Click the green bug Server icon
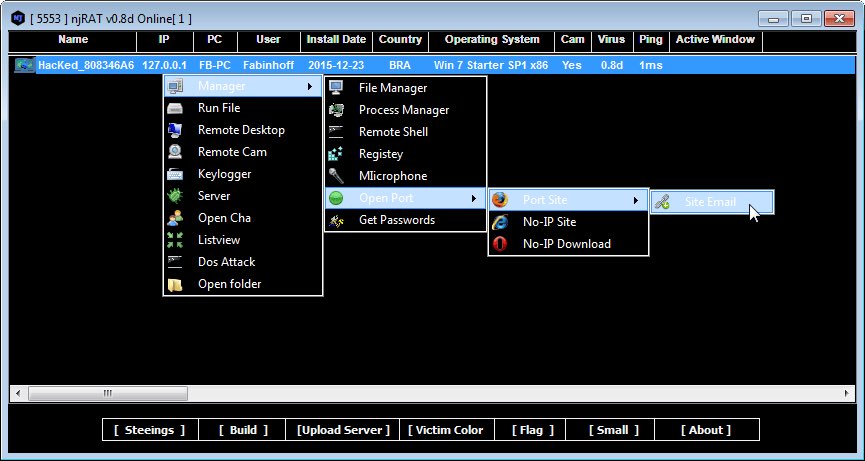 pos(175,196)
